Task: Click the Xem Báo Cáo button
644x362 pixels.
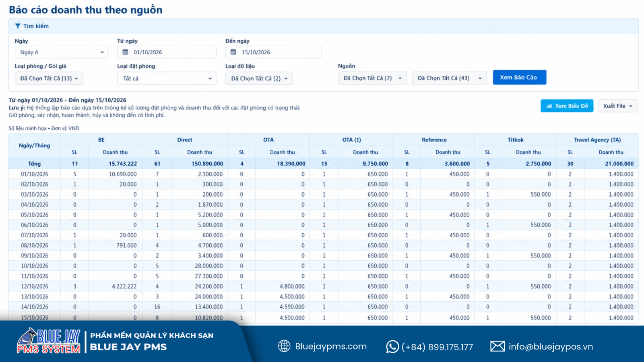Action: (x=519, y=77)
